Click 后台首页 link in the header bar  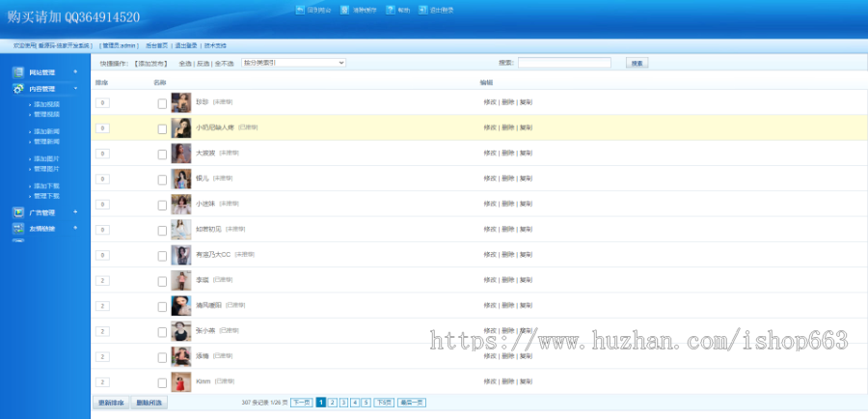click(x=156, y=45)
